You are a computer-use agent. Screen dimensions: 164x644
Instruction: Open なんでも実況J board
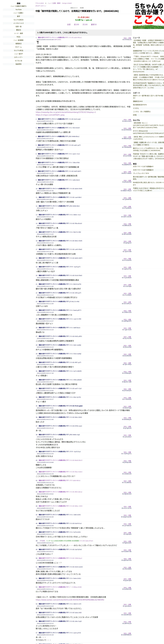pyautogui.click(x=18, y=50)
